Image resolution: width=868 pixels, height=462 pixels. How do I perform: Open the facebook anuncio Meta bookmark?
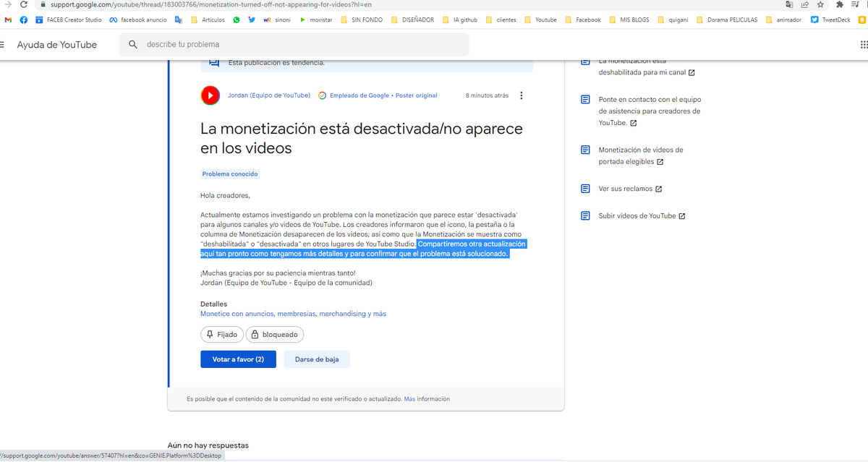(x=138, y=20)
